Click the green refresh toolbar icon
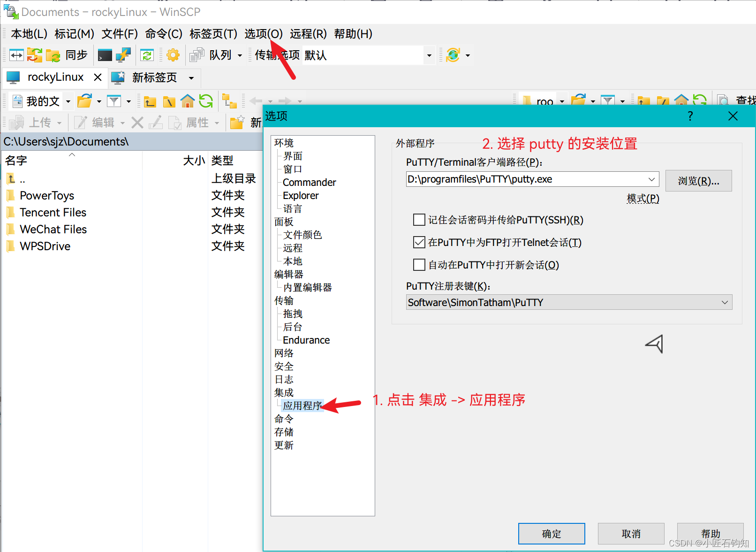 coord(147,55)
